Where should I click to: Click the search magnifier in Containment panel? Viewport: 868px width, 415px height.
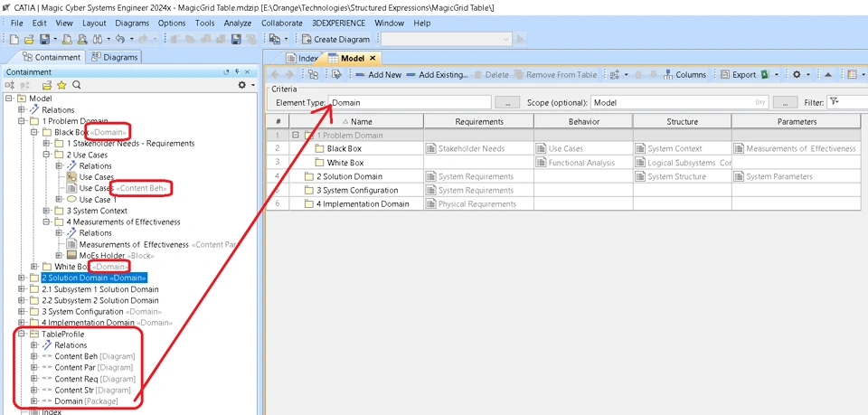point(76,85)
